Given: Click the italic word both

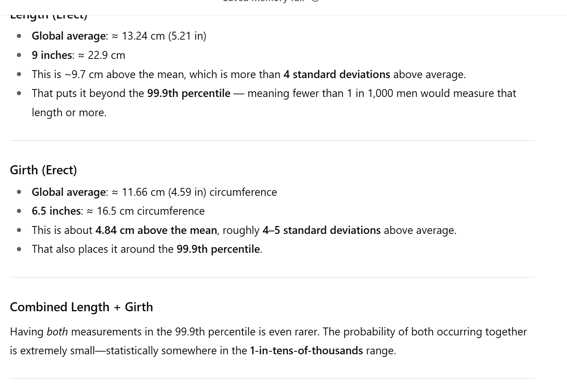Looking at the screenshot, I should tap(57, 332).
